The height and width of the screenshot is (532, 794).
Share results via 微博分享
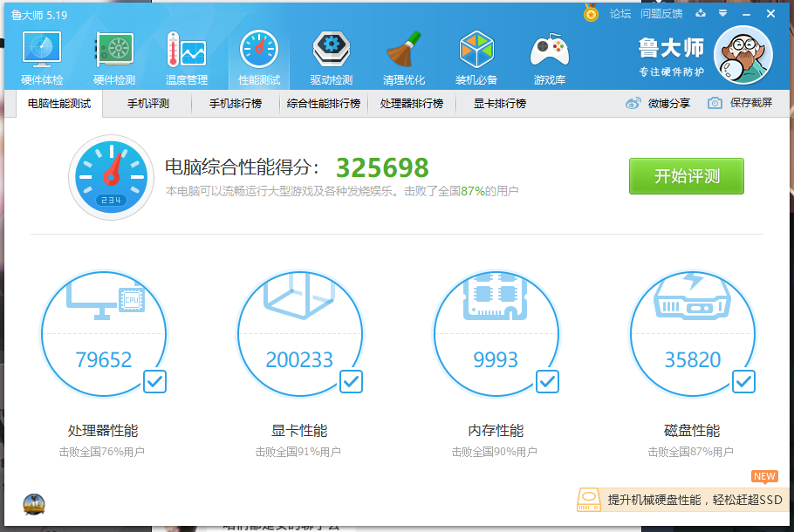point(658,103)
